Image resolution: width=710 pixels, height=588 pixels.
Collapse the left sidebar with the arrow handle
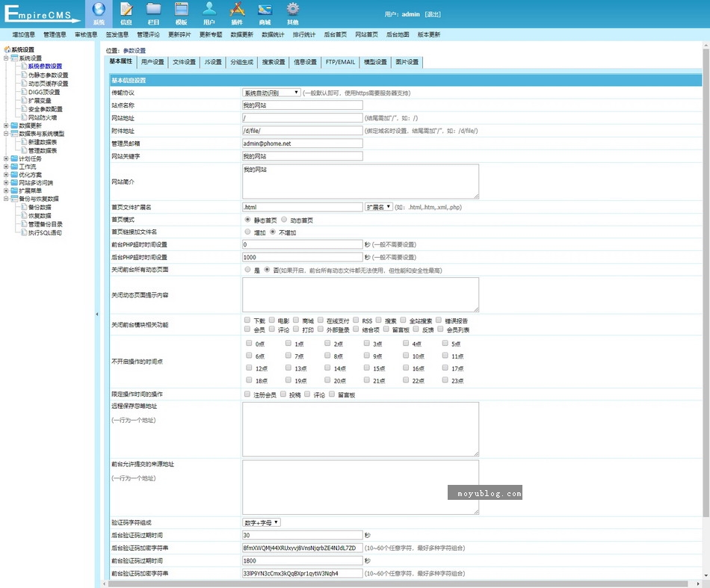(x=97, y=314)
